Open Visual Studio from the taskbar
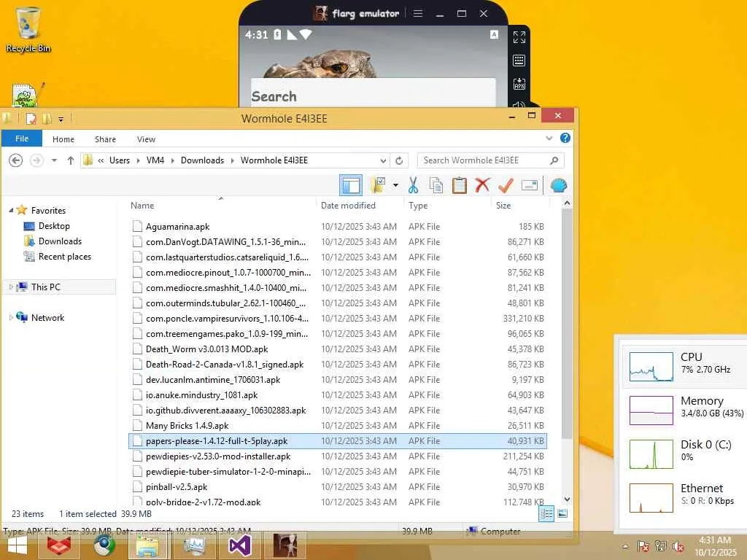 239,545
